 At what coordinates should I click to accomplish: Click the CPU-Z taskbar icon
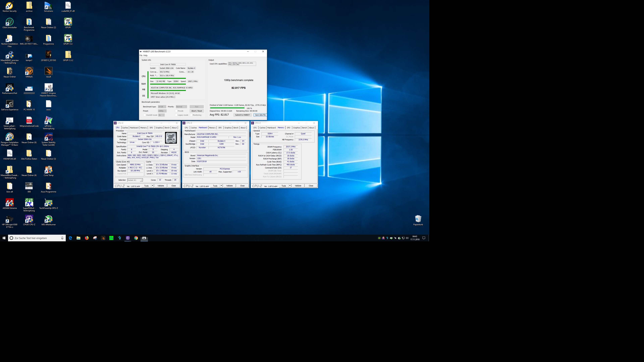coord(128,238)
